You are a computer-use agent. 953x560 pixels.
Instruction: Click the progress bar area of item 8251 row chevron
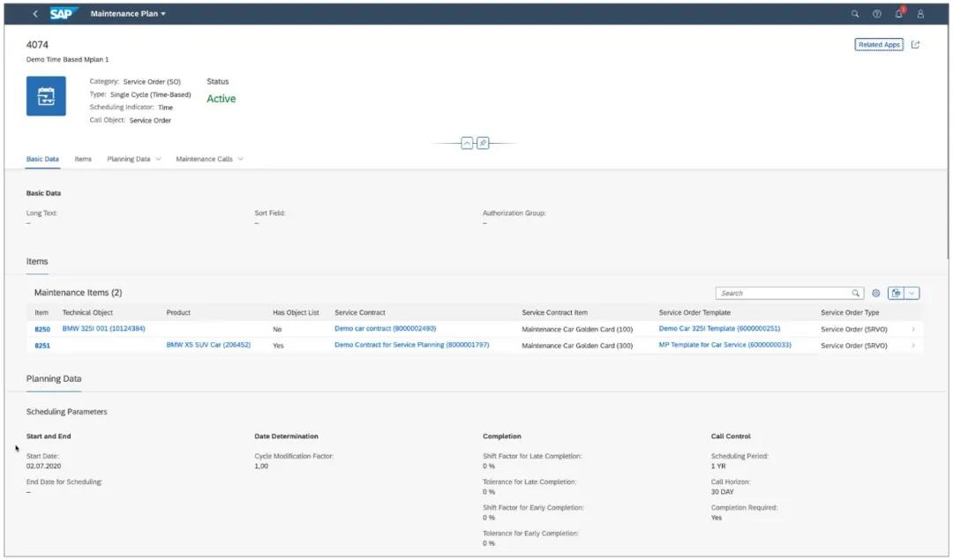pyautogui.click(x=913, y=345)
